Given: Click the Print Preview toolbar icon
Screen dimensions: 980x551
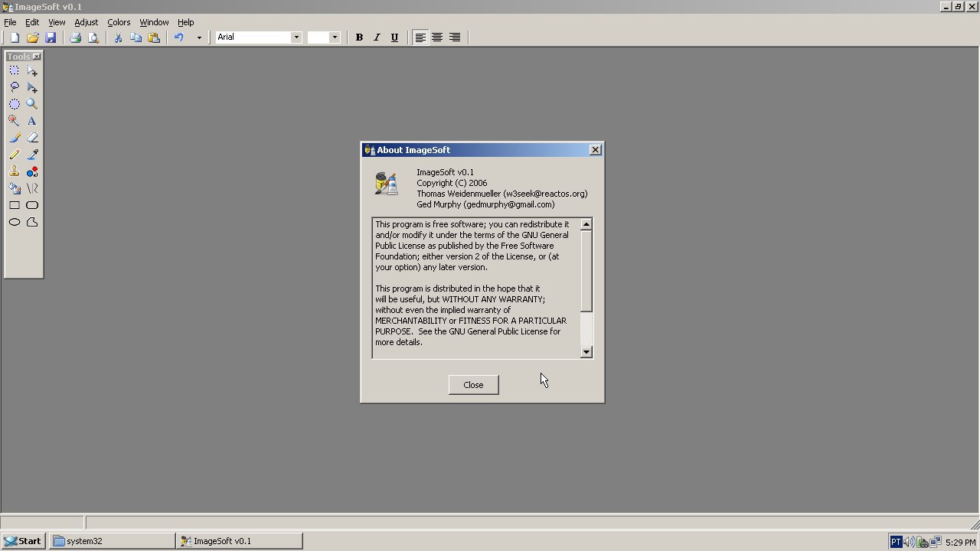Looking at the screenshot, I should pos(93,37).
